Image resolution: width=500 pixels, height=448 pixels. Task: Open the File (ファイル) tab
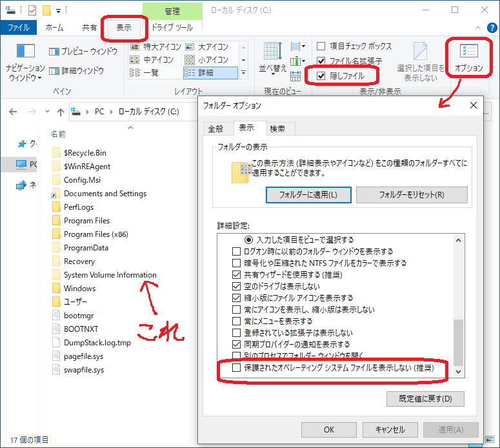tap(19, 28)
